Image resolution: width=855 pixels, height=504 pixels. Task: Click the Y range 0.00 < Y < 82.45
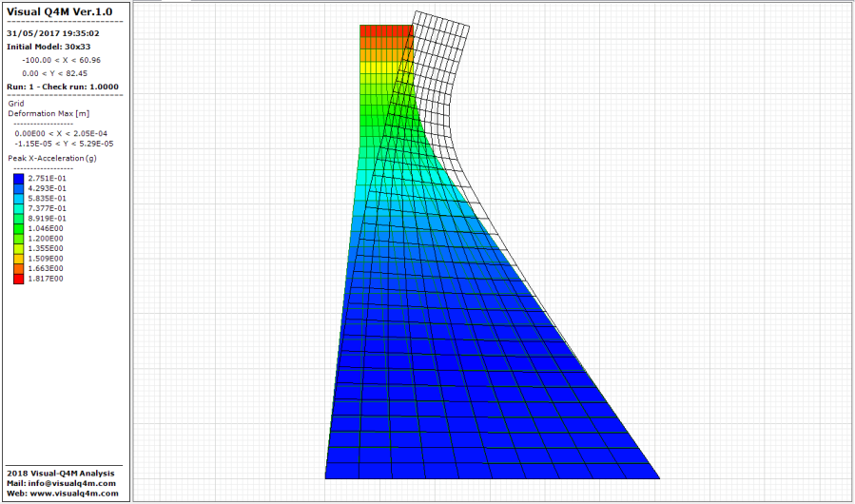click(x=54, y=73)
